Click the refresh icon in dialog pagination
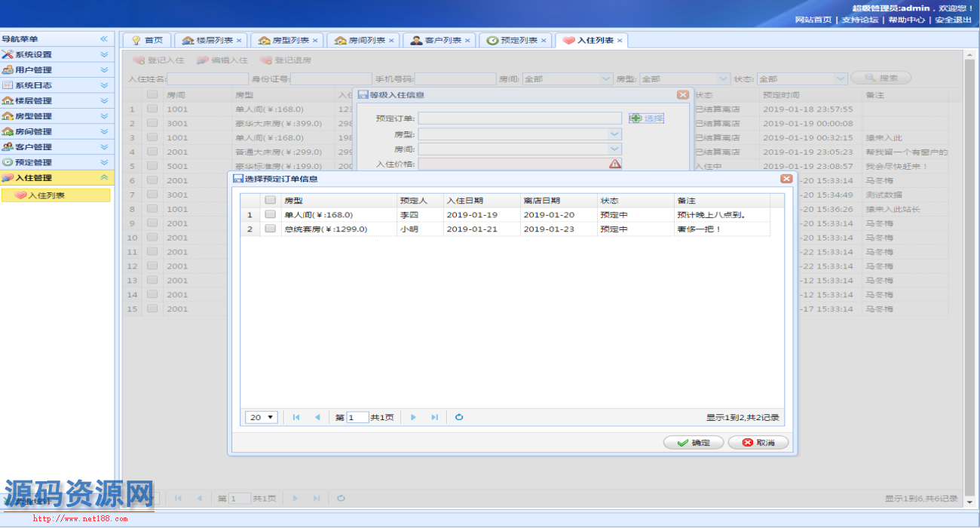The image size is (980, 528). 459,417
